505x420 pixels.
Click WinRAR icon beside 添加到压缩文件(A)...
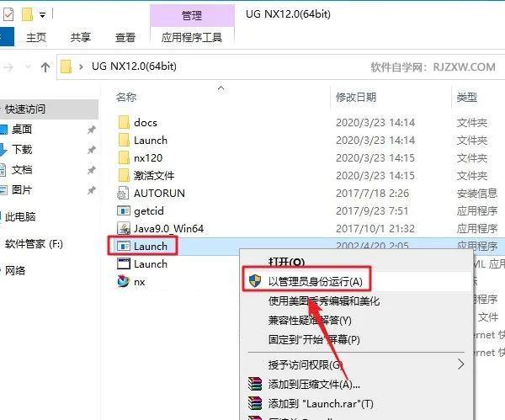255,384
